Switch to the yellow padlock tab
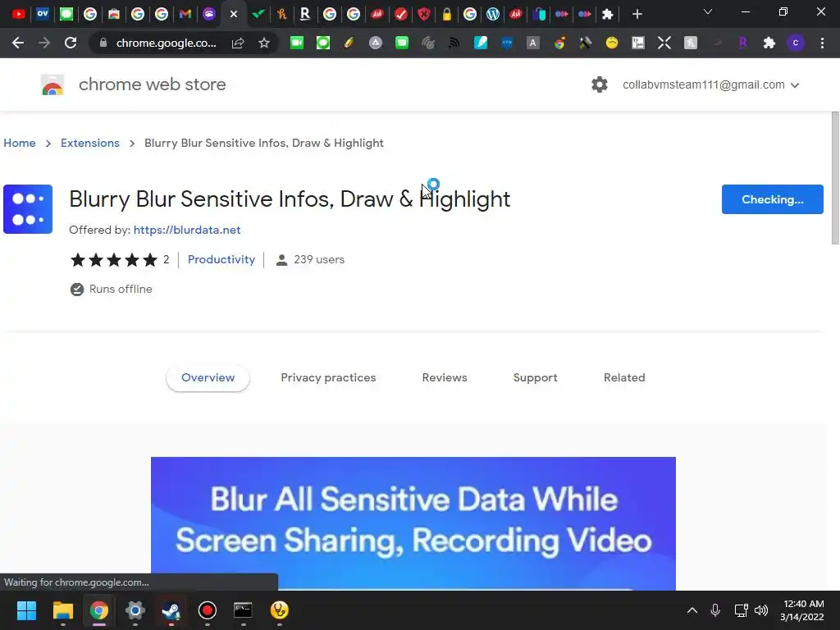This screenshot has height=630, width=840. click(447, 14)
